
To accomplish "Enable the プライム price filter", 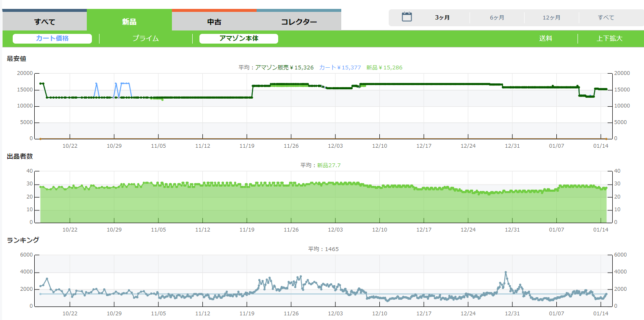I will pyautogui.click(x=145, y=39).
